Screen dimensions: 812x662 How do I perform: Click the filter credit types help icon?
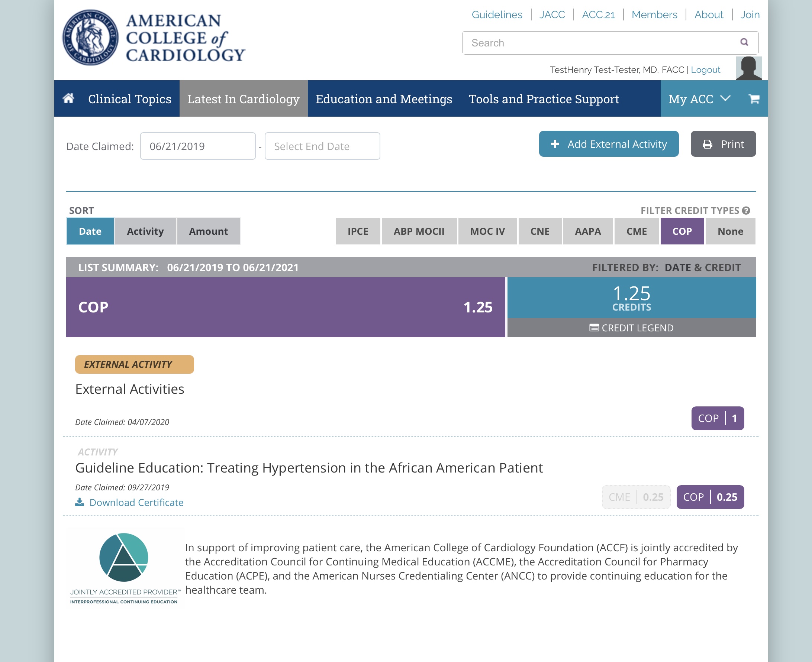[x=746, y=211]
